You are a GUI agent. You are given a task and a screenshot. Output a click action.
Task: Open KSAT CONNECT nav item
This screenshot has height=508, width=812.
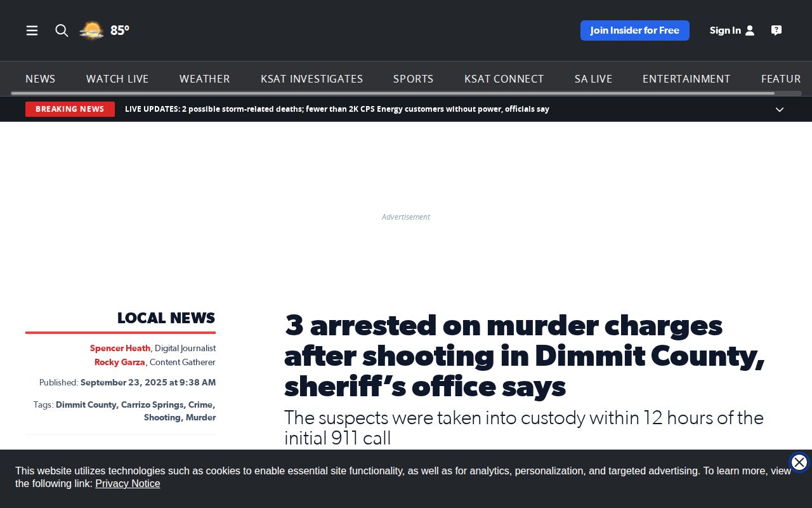point(504,79)
